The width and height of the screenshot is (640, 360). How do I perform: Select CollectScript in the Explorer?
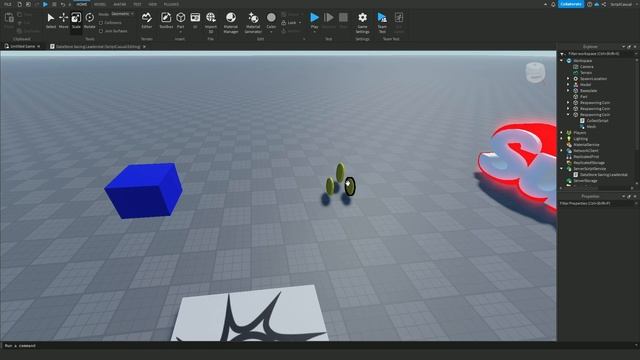[597, 121]
